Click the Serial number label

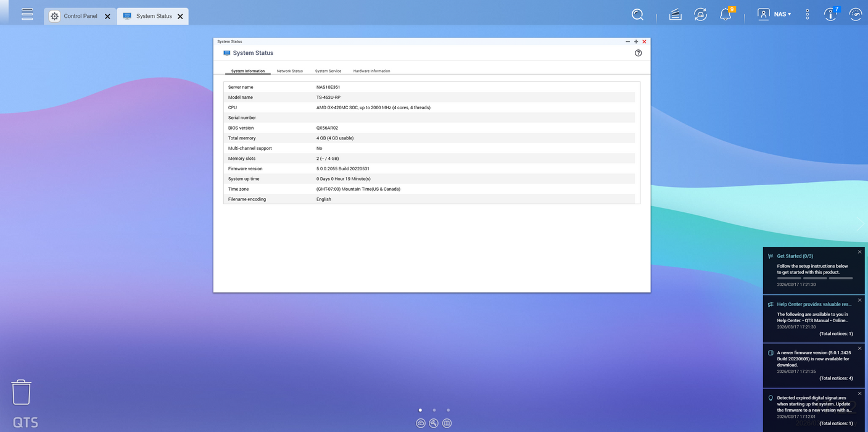click(242, 118)
